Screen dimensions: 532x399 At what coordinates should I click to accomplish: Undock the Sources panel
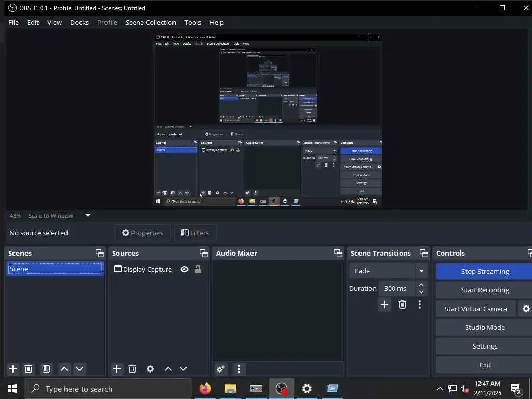pos(203,253)
